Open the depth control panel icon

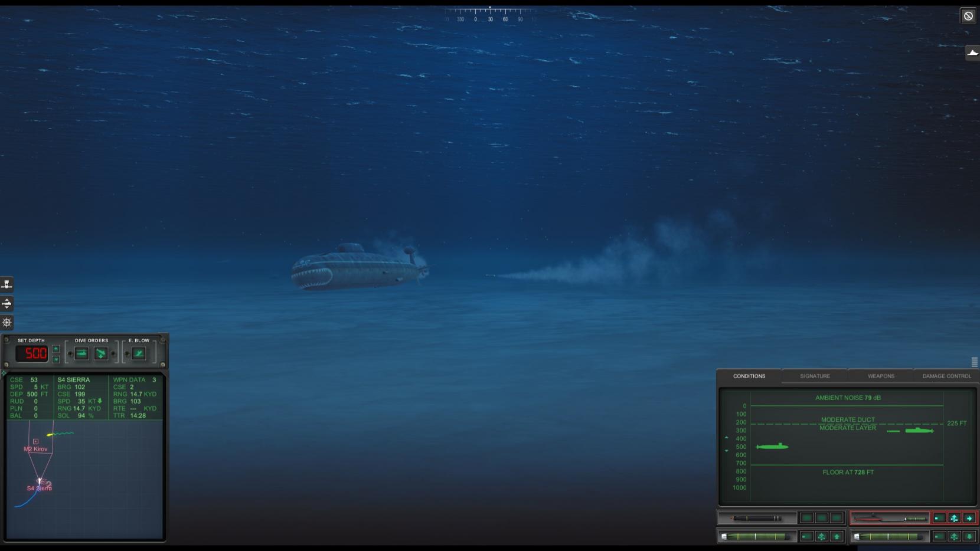[6, 303]
